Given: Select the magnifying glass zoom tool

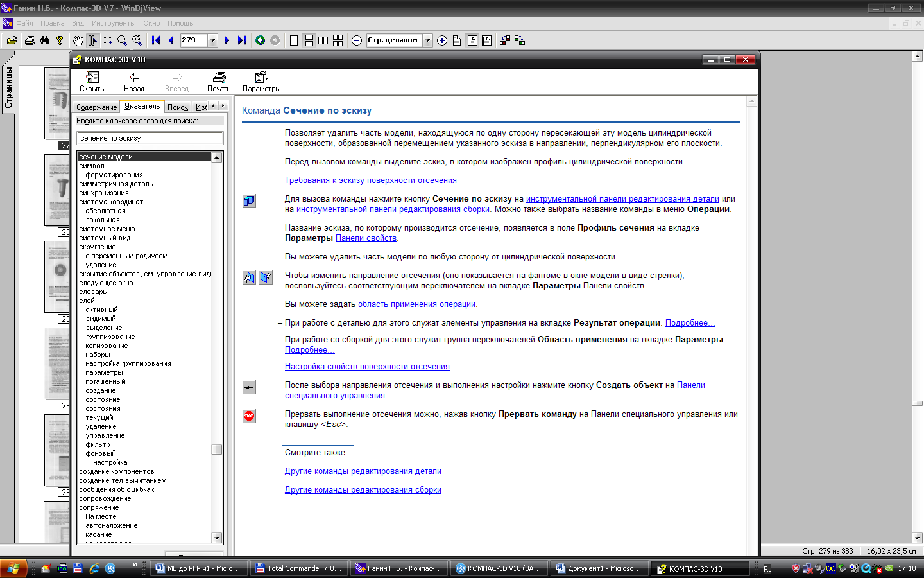Looking at the screenshot, I should (122, 40).
